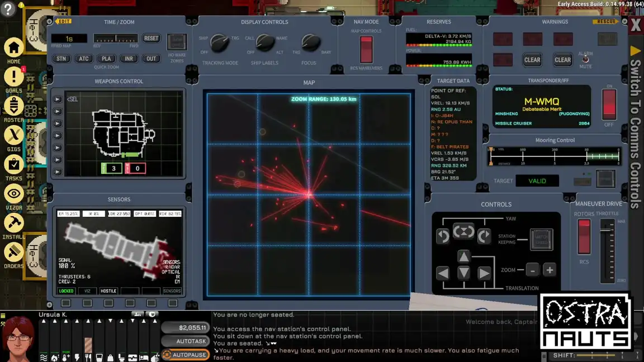Click translate right arrow
The width and height of the screenshot is (644, 362).
(484, 273)
